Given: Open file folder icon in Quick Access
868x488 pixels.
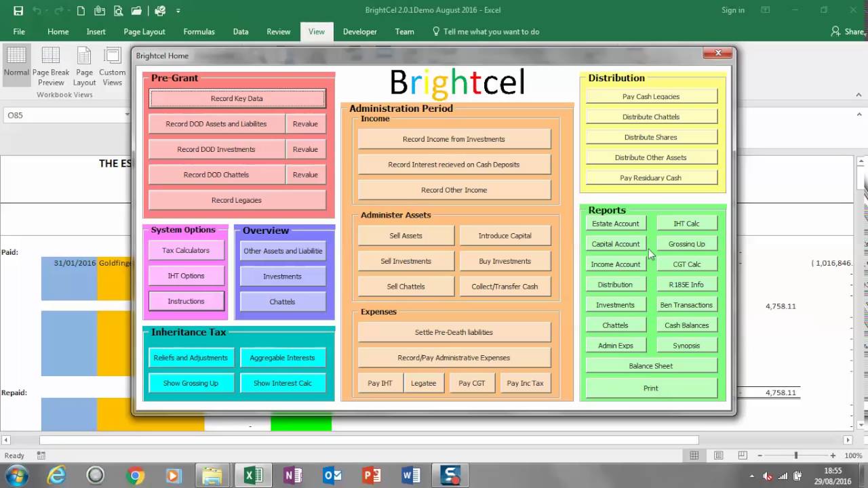Looking at the screenshot, I should 138,10.
